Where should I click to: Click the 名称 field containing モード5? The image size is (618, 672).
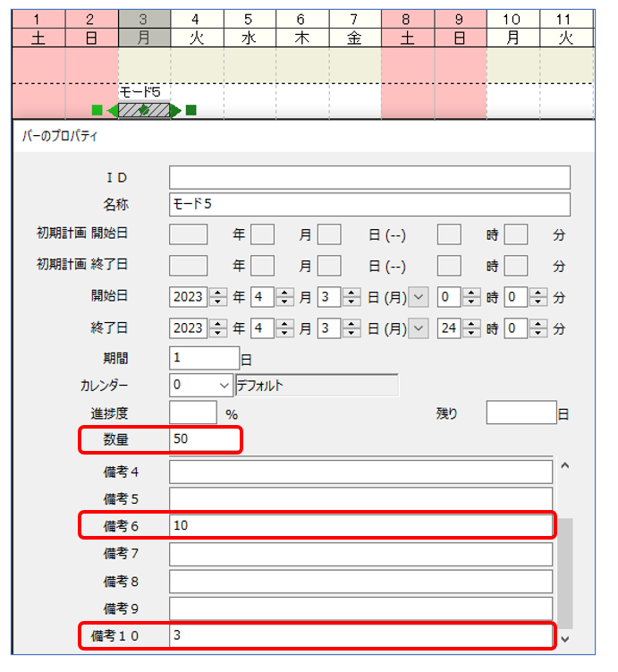[368, 205]
